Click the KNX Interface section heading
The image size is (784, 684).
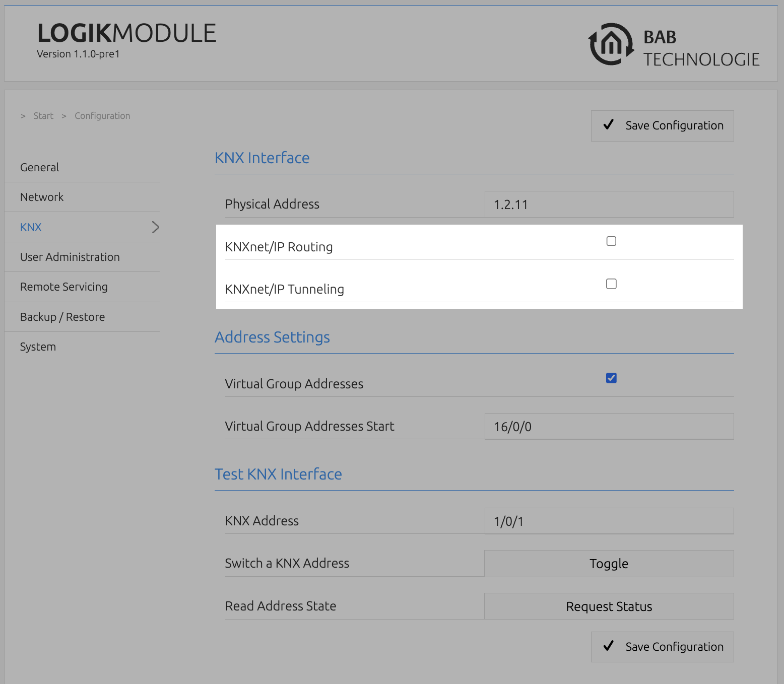[x=262, y=158]
